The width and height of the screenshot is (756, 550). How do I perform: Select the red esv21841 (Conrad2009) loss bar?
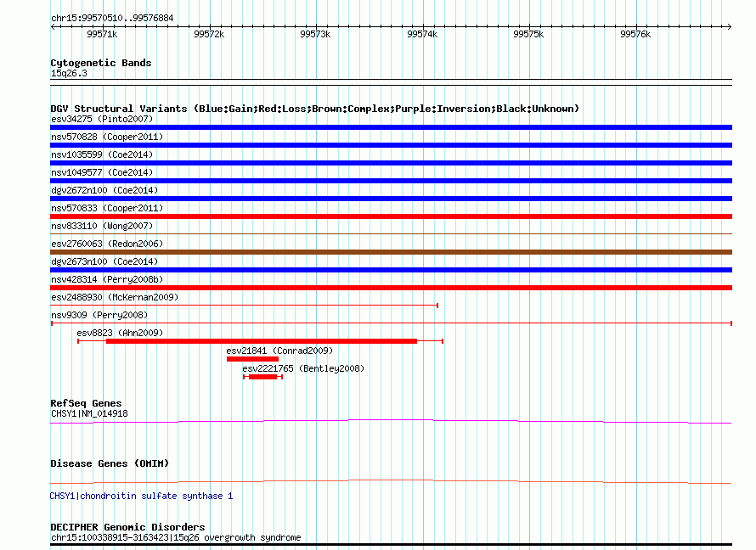coord(252,359)
